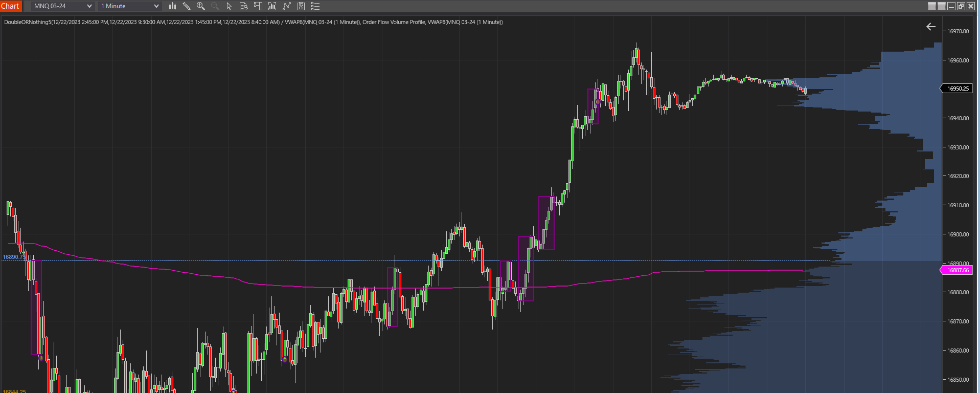The image size is (980, 393).
Task: Click the second gray link button
Action: [942, 6]
